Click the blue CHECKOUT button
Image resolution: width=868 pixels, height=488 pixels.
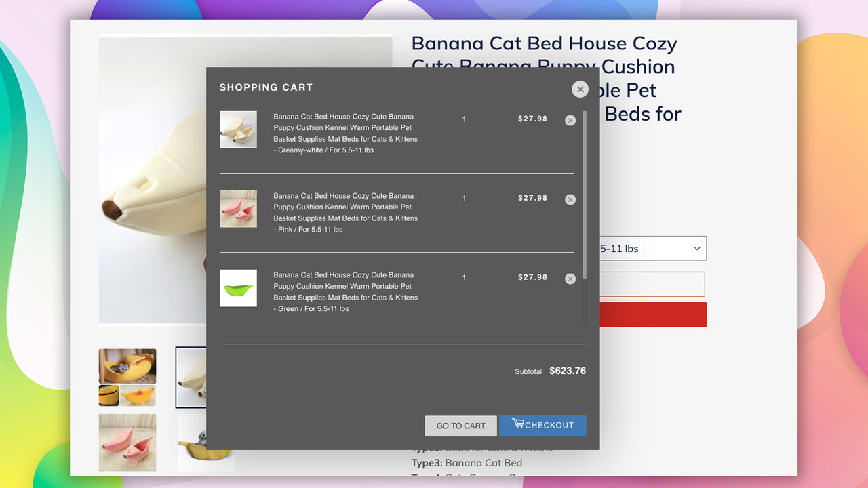[x=542, y=426]
